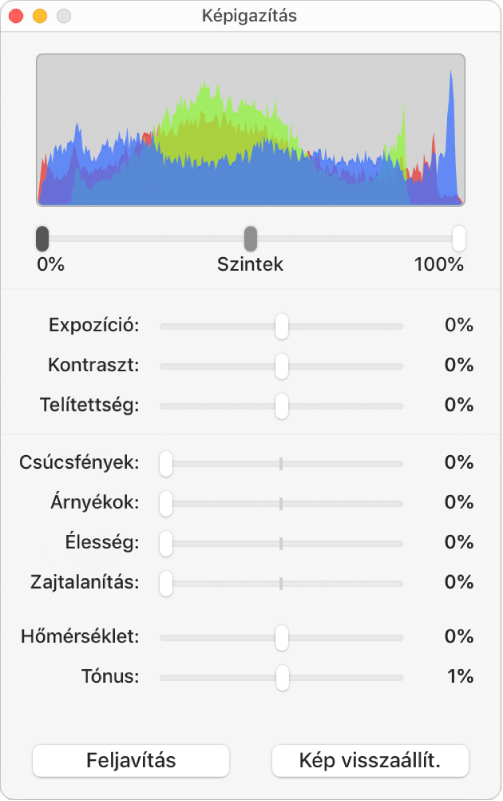Image resolution: width=503 pixels, height=801 pixels.
Task: Minimize the Képigazítás panel
Action: (x=40, y=16)
